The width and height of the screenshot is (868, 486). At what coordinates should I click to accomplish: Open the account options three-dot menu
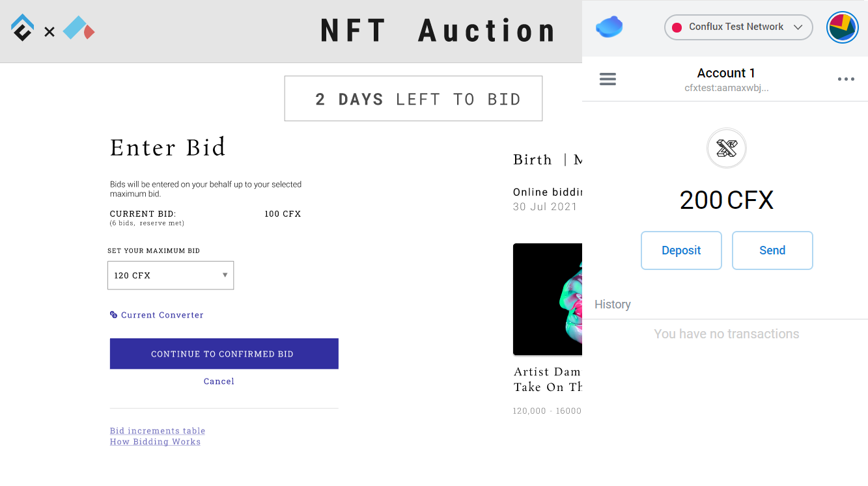[x=846, y=79]
